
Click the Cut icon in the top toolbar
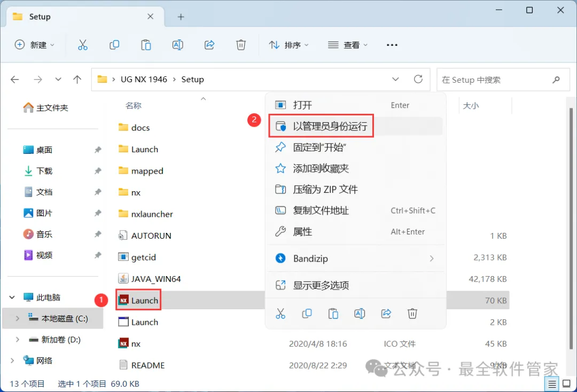point(83,45)
